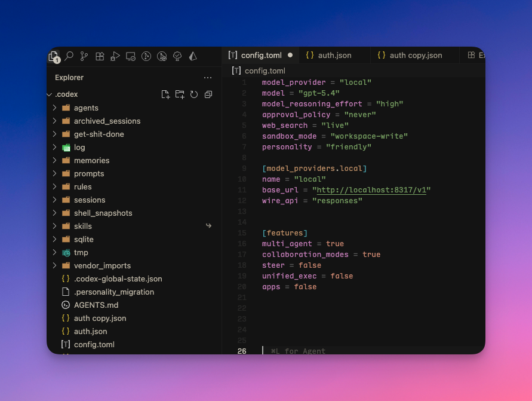Open the tree with checkmark icon
This screenshot has height=401, width=532.
(177, 56)
